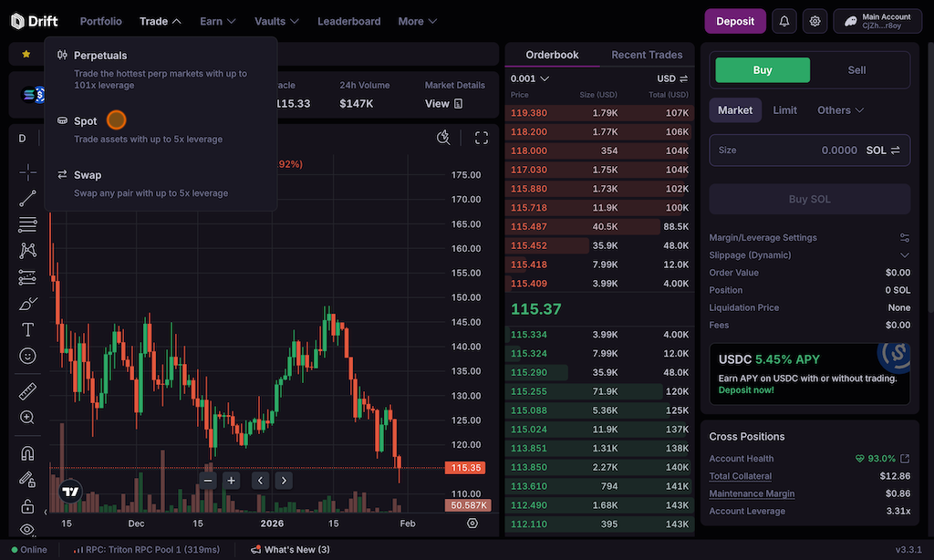Expand the More navigation menu

coord(417,21)
